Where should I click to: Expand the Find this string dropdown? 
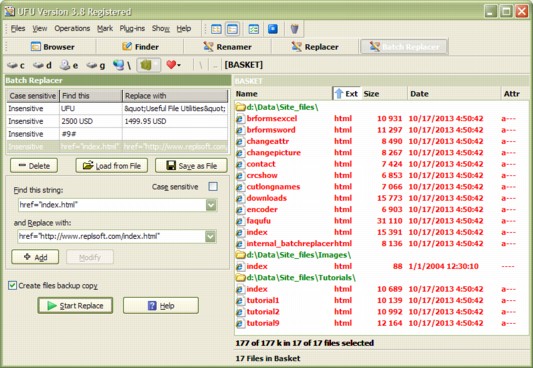pos(211,205)
